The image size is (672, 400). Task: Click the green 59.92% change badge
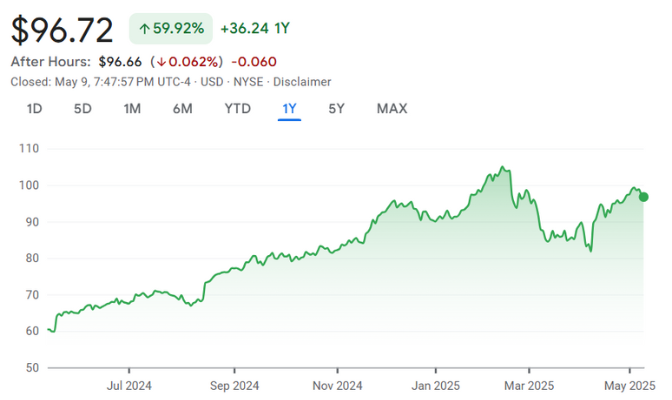[171, 29]
